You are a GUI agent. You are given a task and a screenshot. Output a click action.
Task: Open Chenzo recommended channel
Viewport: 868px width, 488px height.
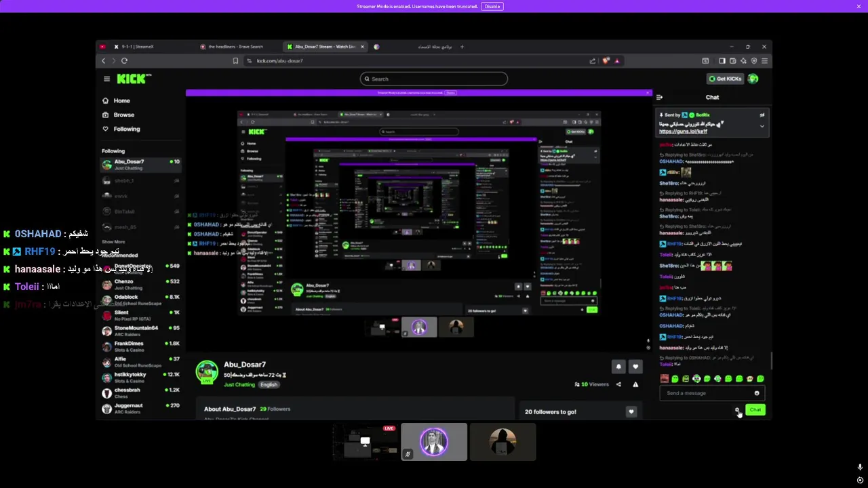tap(140, 284)
